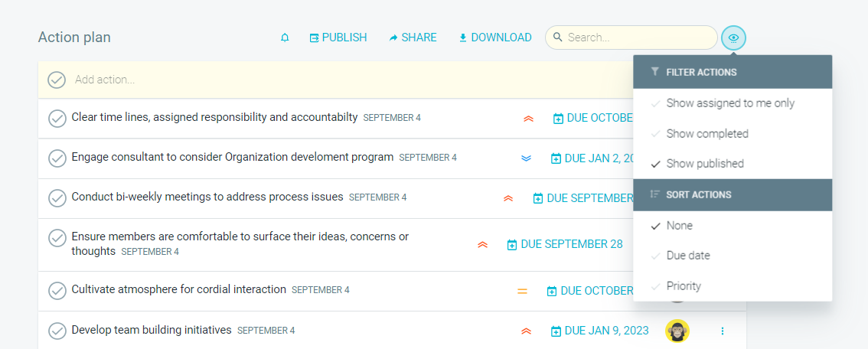Click the PUBLISH button
The height and width of the screenshot is (349, 868).
[x=338, y=38]
